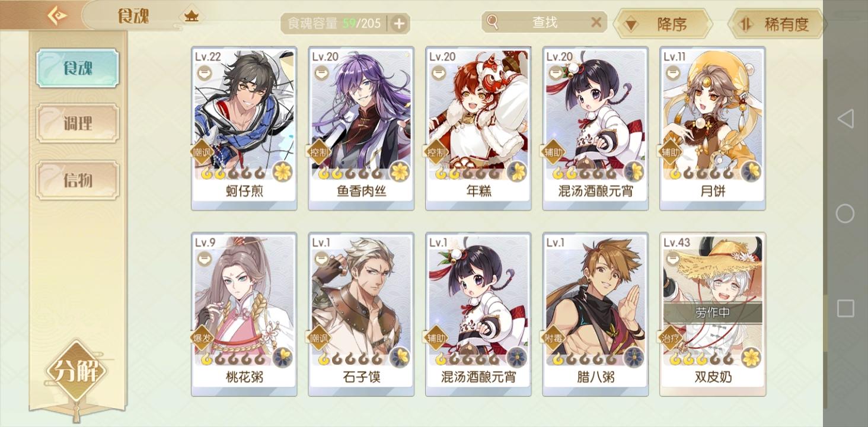The height and width of the screenshot is (427, 868).
Task: Open the 稀有度 sort criteria dropdown
Action: (777, 24)
